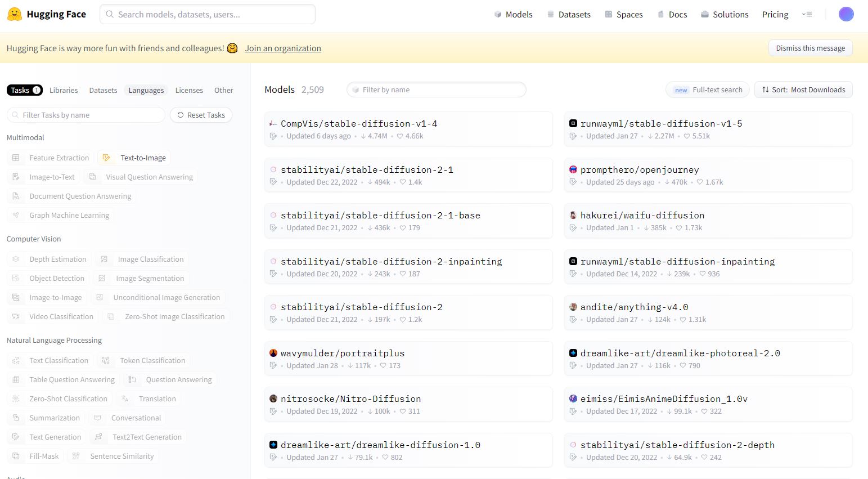Click the Conversational task icon
Viewport: 868px width, 479px height.
pos(97,418)
